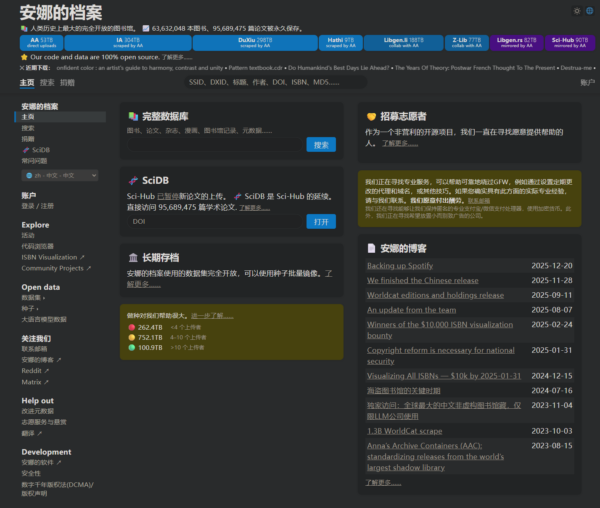Switch to the 搜索 top tab

47,83
